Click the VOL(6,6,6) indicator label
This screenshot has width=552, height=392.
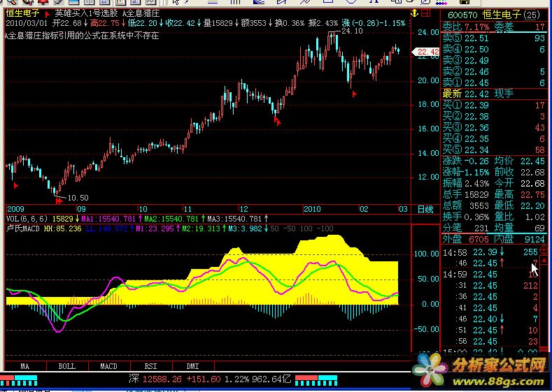point(27,219)
